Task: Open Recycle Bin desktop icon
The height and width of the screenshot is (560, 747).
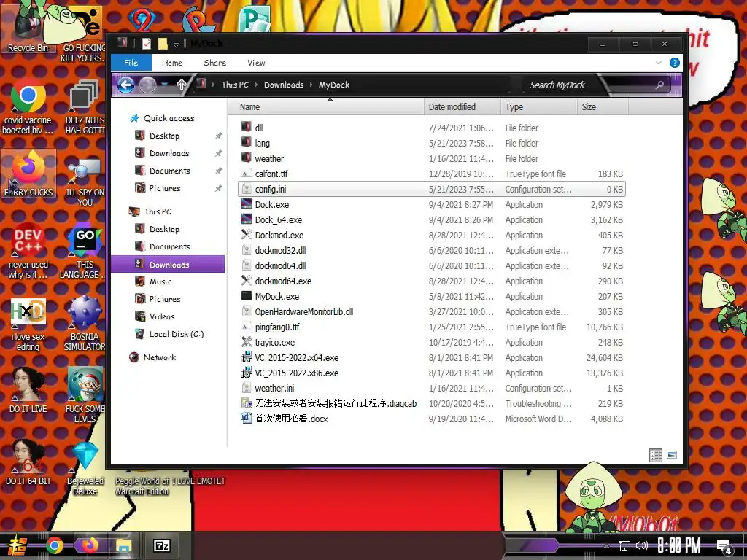Action: [28, 27]
